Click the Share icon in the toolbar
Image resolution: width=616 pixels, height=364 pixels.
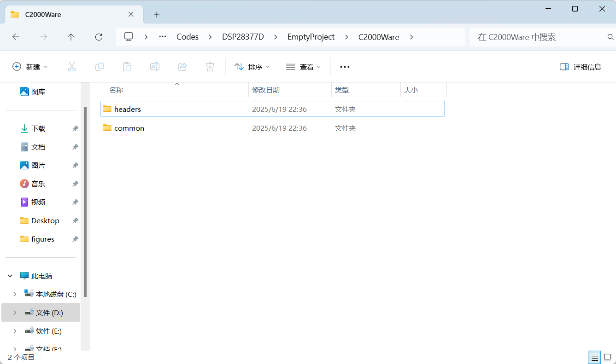pos(182,66)
